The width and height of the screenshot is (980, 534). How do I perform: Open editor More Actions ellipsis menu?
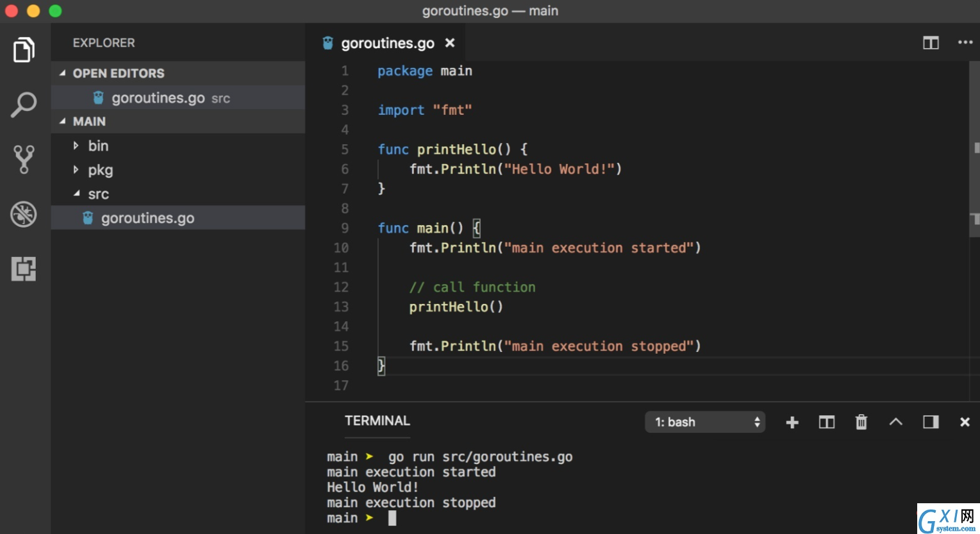pyautogui.click(x=965, y=42)
